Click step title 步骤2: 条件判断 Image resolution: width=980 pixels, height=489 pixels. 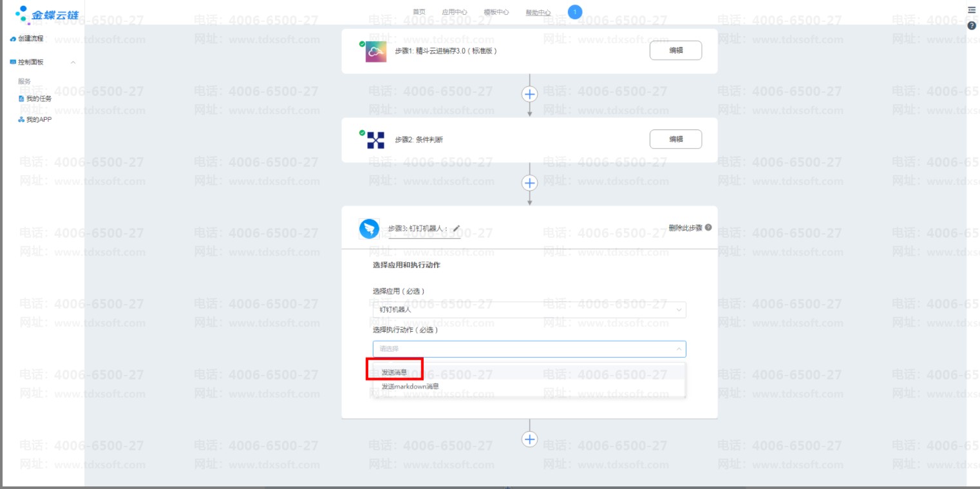419,140
